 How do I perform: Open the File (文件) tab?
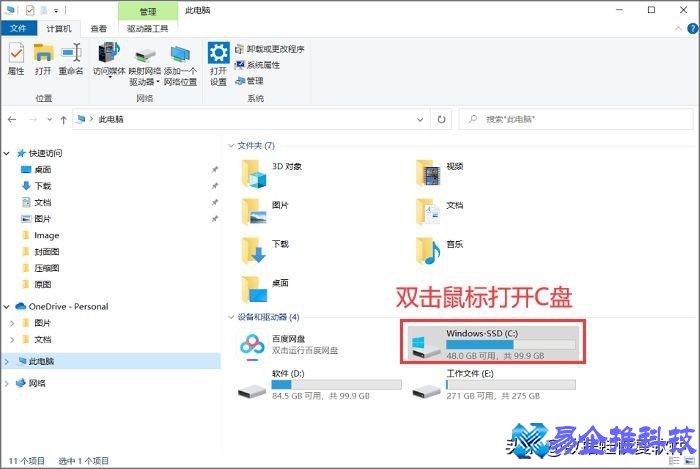click(x=18, y=28)
